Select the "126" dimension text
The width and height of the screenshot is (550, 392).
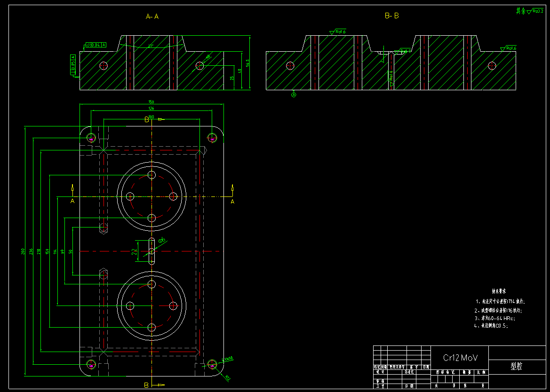click(151, 109)
